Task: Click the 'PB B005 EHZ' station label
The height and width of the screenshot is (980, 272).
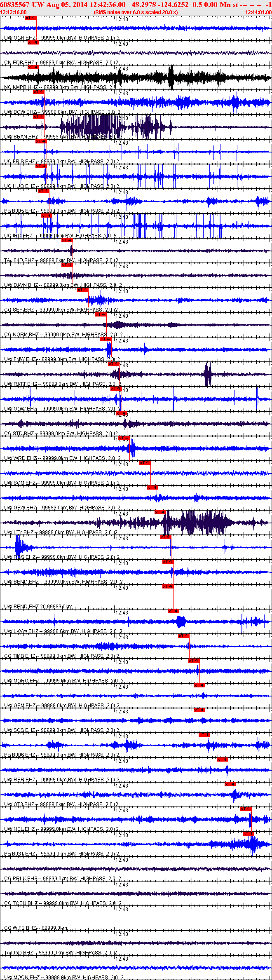Action: tap(20, 211)
